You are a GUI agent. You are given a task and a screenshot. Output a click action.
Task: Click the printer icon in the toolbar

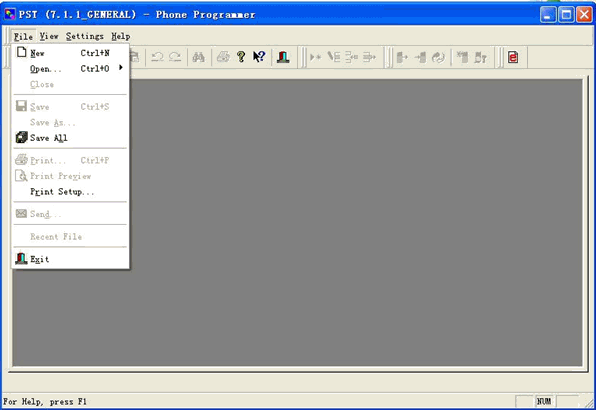coord(223,57)
